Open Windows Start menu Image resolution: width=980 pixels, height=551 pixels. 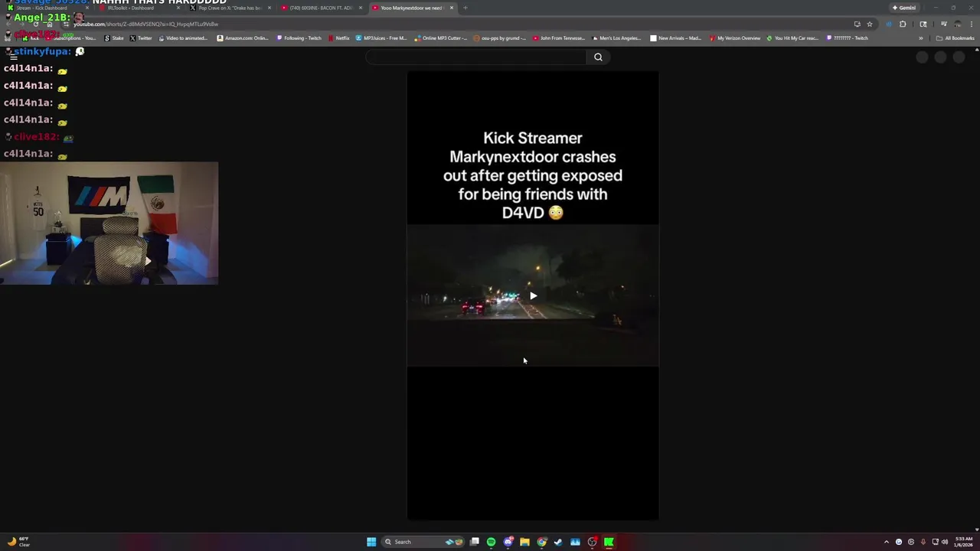(371, 542)
